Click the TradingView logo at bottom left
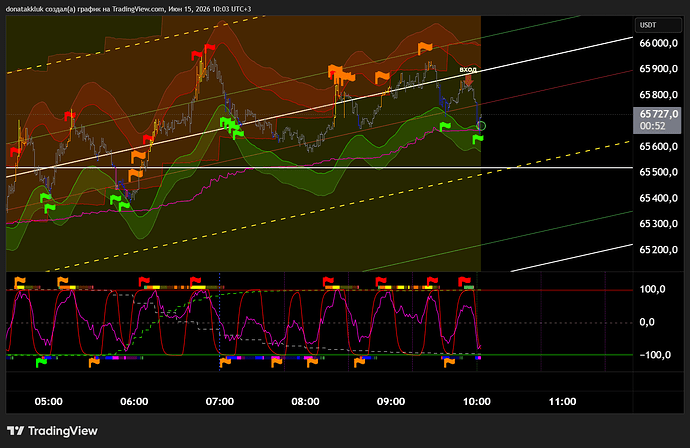Image resolution: width=690 pixels, height=448 pixels. click(x=52, y=431)
